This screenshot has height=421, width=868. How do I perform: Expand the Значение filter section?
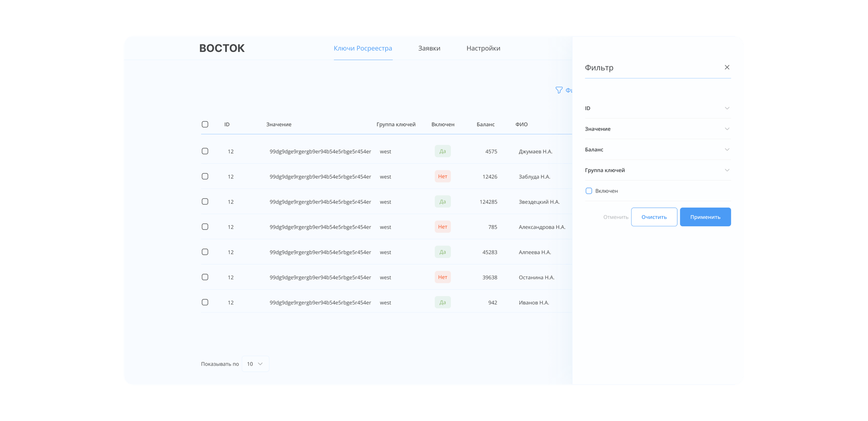click(657, 129)
